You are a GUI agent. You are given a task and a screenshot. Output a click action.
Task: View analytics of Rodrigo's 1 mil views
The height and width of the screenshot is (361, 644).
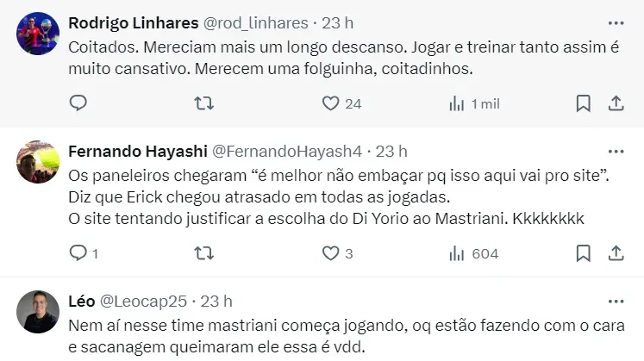pos(457,103)
